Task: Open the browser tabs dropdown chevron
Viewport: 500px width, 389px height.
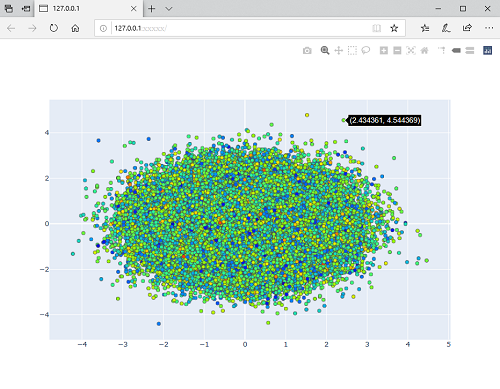Action: 169,9
